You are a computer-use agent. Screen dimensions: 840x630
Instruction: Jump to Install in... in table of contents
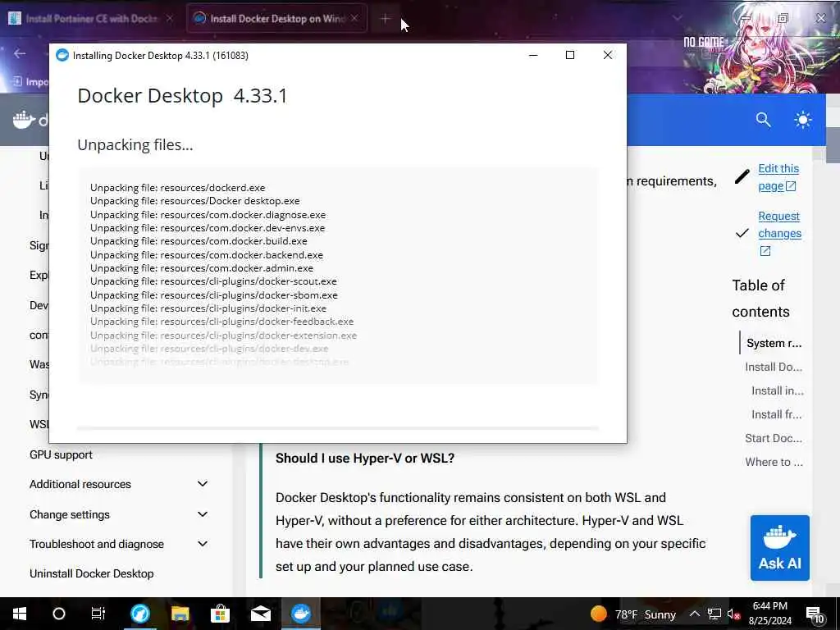(x=778, y=391)
